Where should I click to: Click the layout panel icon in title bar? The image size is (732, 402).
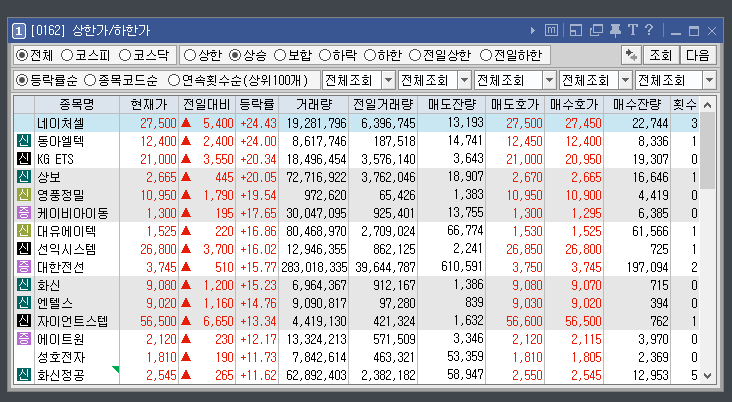576,31
